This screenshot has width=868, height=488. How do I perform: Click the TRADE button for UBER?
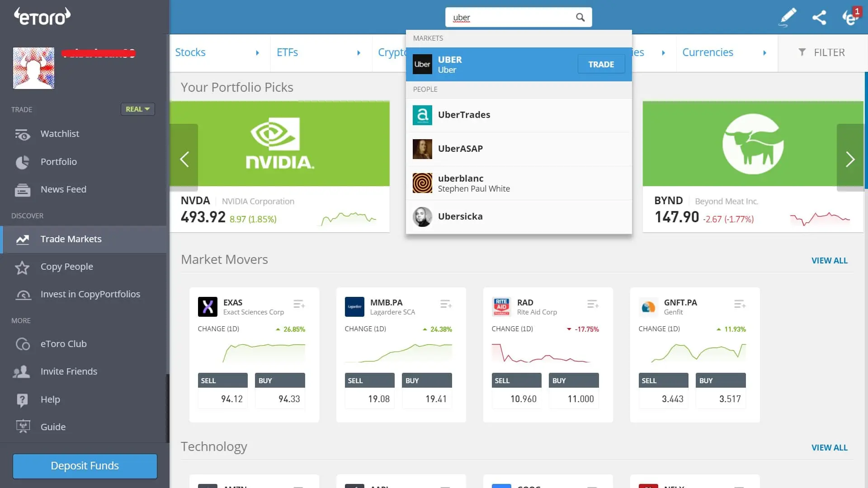601,65
